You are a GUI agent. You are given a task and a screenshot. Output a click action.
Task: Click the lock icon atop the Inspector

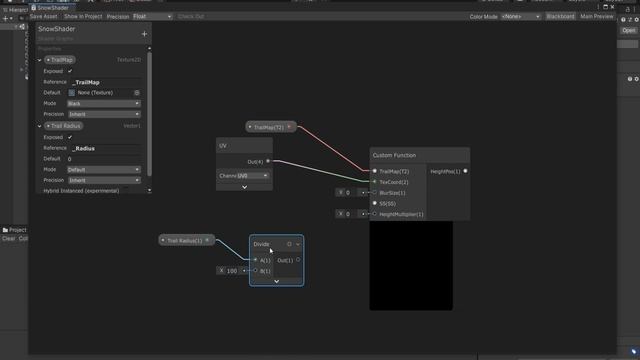click(628, 9)
